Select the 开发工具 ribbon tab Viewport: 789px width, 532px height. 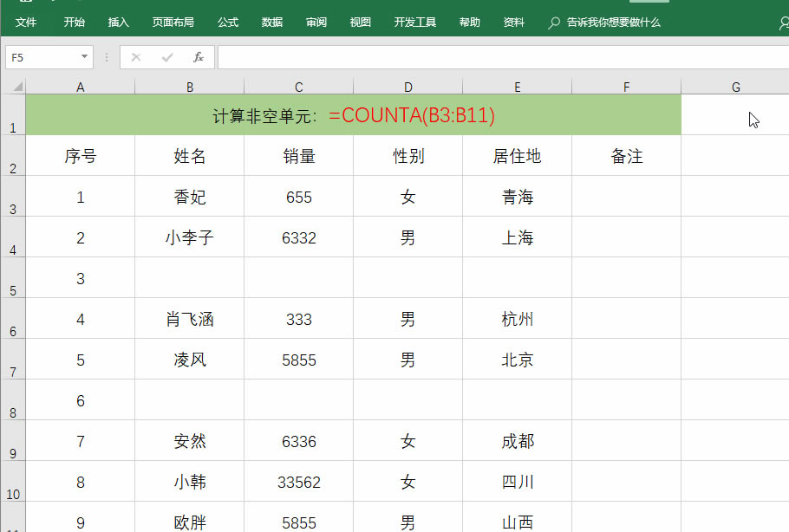415,23
